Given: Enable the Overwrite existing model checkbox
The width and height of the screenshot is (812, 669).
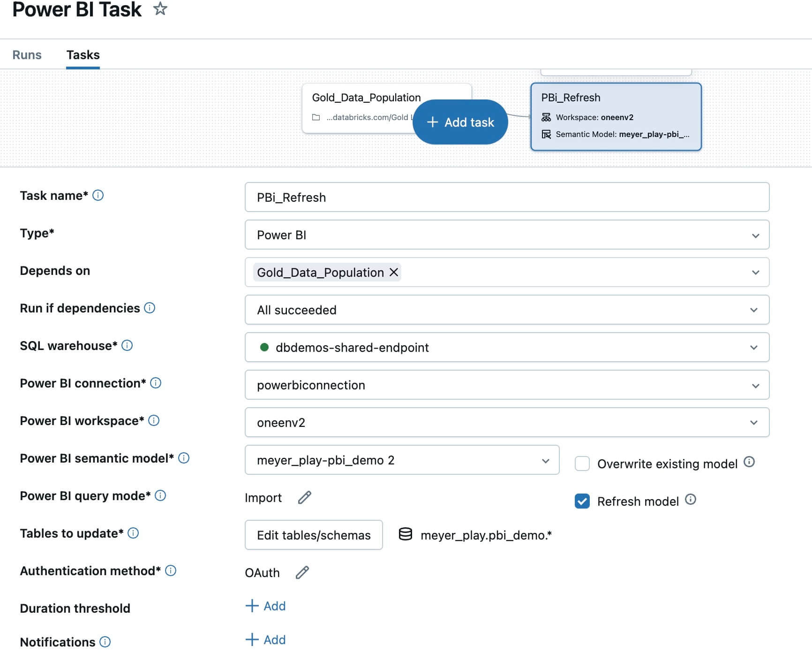Looking at the screenshot, I should 582,464.
